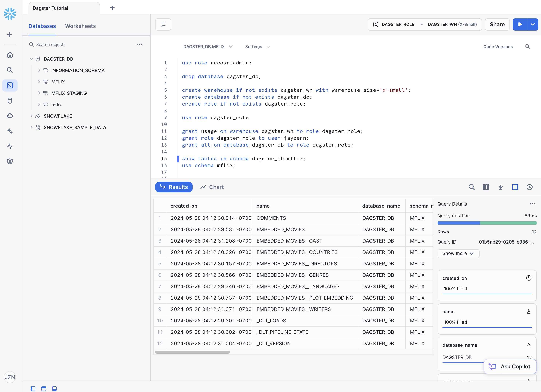Search in editor using magnifier icon
This screenshot has width=541, height=392.
pyautogui.click(x=527, y=47)
